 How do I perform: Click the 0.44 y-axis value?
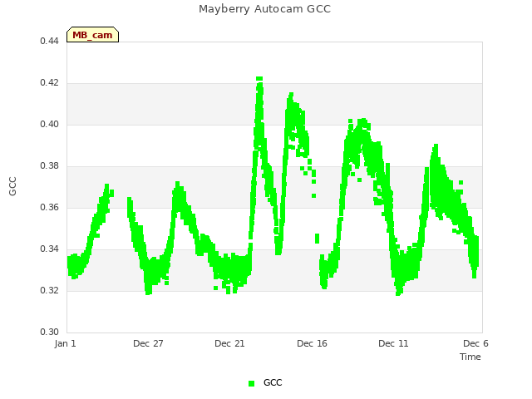pyautogui.click(x=50, y=41)
